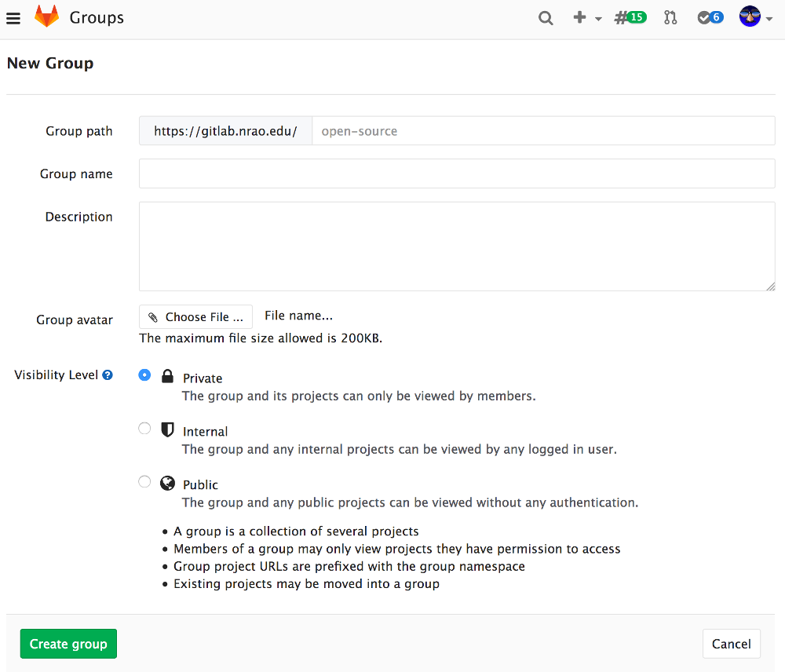Click the Description text area
Image resolution: width=785 pixels, height=672 pixels.
457,247
